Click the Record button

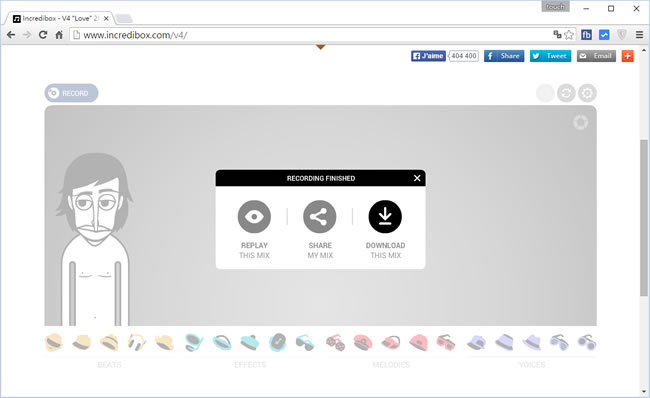point(71,93)
